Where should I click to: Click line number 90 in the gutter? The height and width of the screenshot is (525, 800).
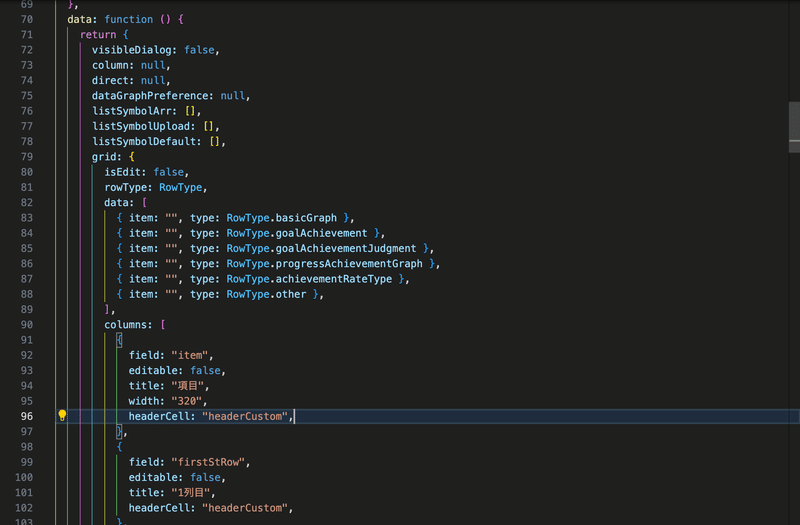click(27, 325)
